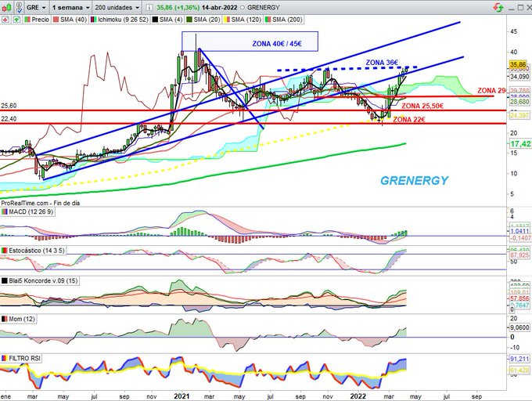
Task: Select the 'ZONA 36€' text annotation
Action: pos(382,63)
